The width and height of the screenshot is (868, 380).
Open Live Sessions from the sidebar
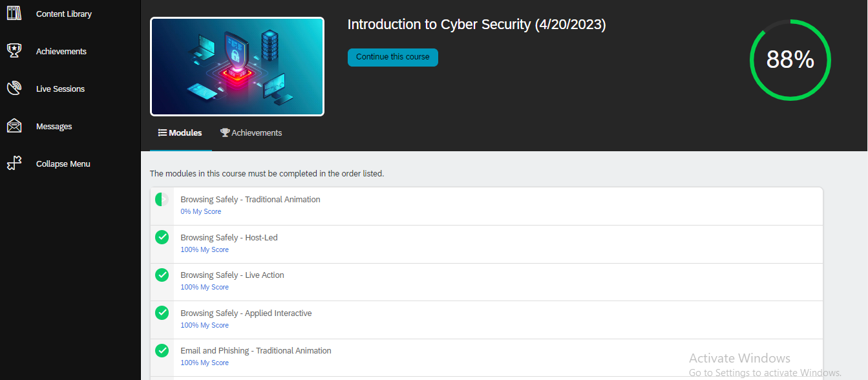pyautogui.click(x=14, y=88)
